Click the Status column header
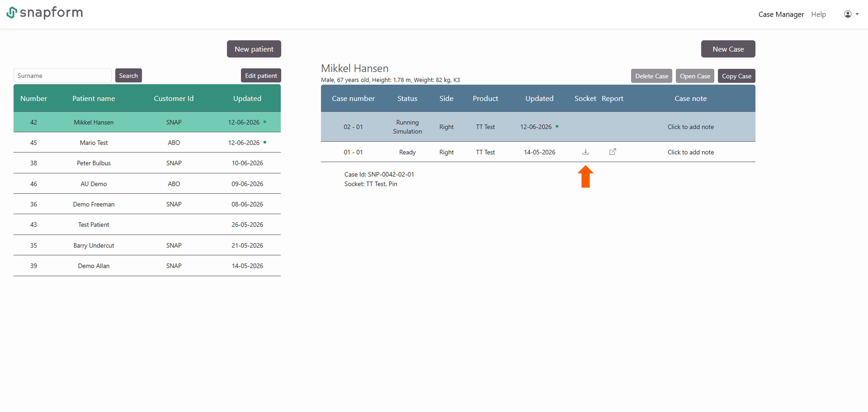 (407, 98)
